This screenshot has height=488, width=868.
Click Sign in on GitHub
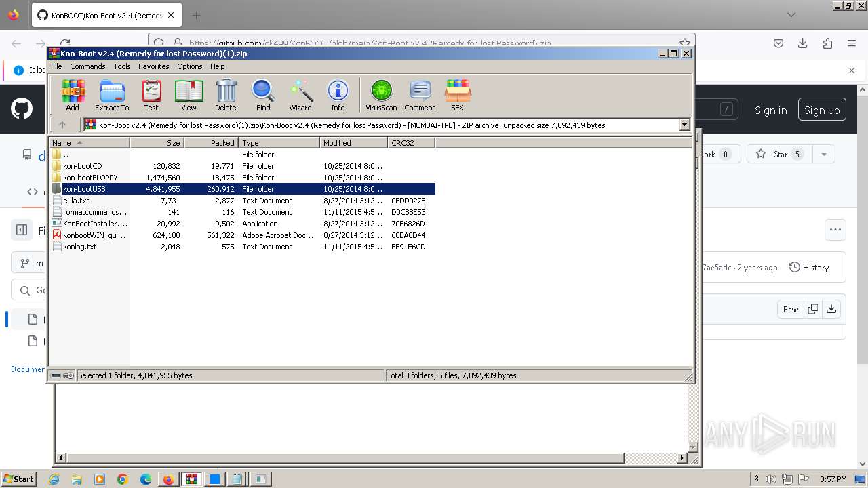(x=771, y=110)
